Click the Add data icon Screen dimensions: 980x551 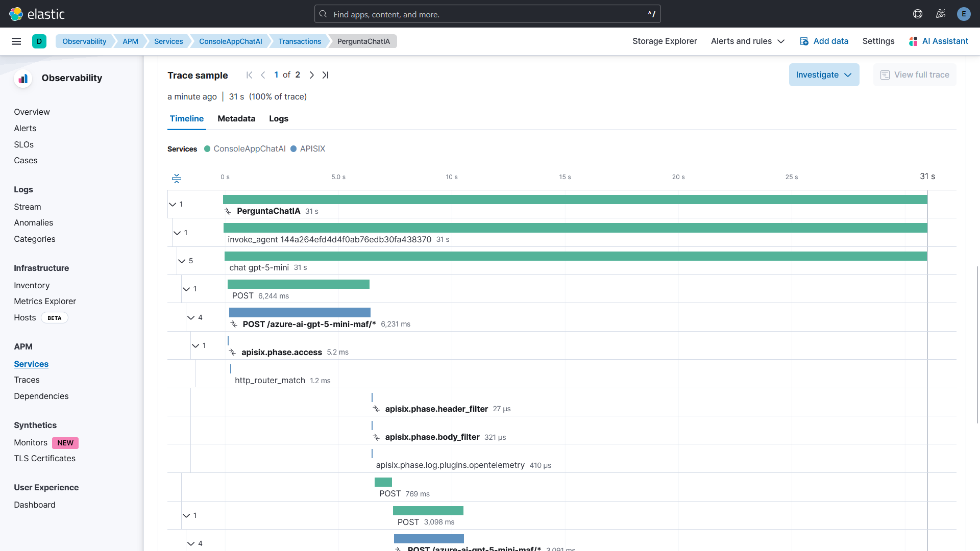(804, 41)
